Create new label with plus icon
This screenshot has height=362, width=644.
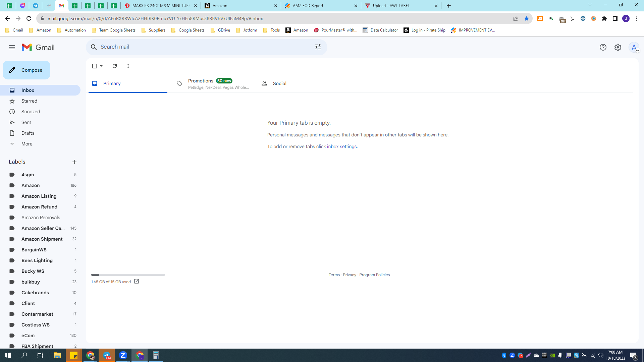[x=74, y=162]
